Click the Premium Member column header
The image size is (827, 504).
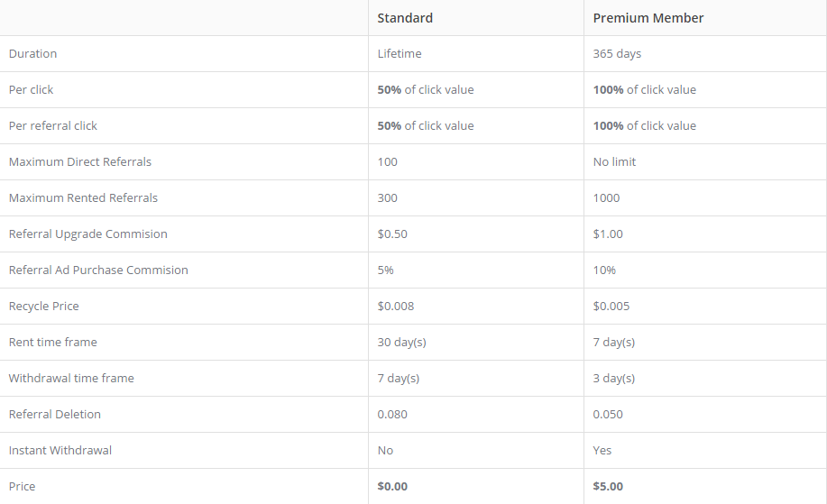coord(648,18)
